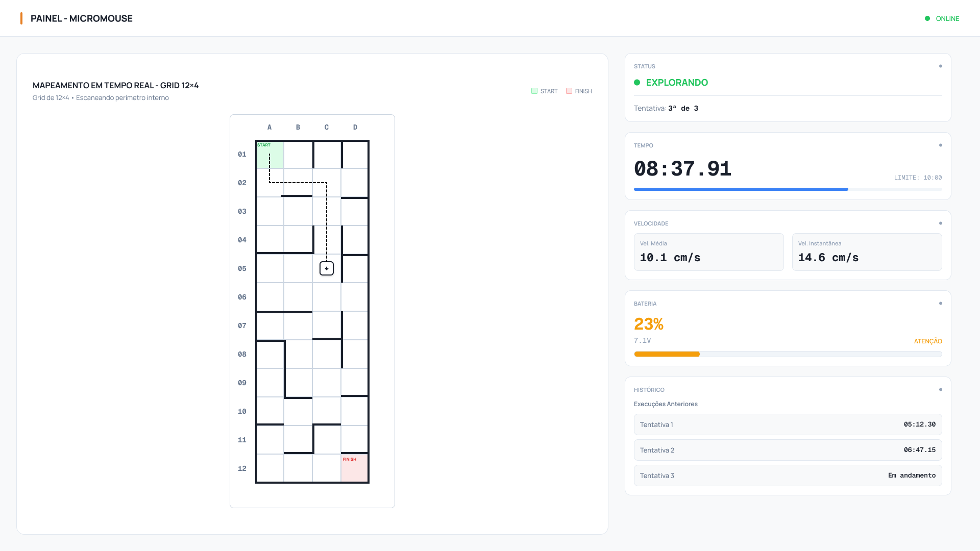The image size is (980, 551).
Task: Click the green ONLINE status dot
Action: (x=927, y=18)
